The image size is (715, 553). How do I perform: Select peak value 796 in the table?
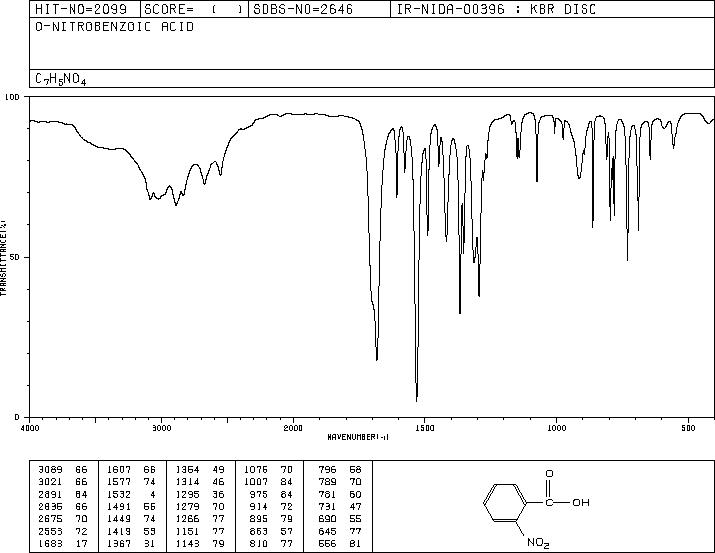tap(327, 470)
